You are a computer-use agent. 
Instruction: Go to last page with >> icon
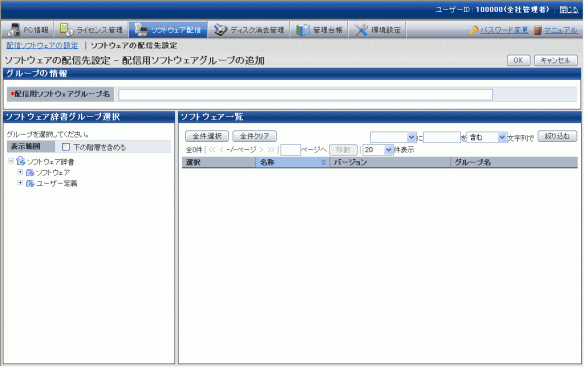coord(271,149)
